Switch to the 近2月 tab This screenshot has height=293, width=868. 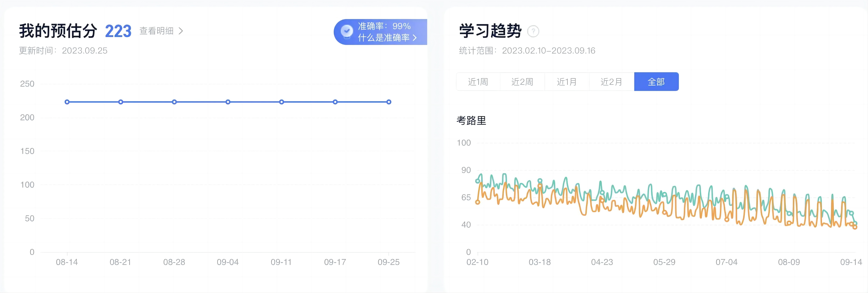[611, 82]
